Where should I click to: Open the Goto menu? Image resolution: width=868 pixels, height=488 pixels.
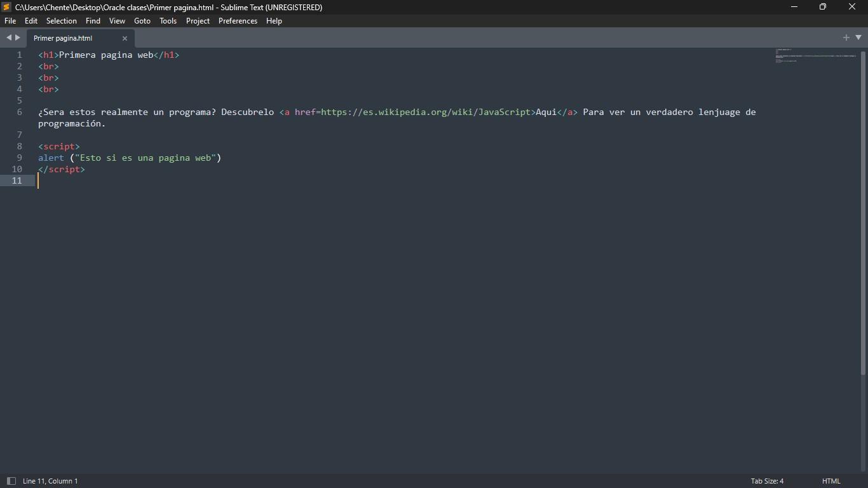(x=142, y=21)
